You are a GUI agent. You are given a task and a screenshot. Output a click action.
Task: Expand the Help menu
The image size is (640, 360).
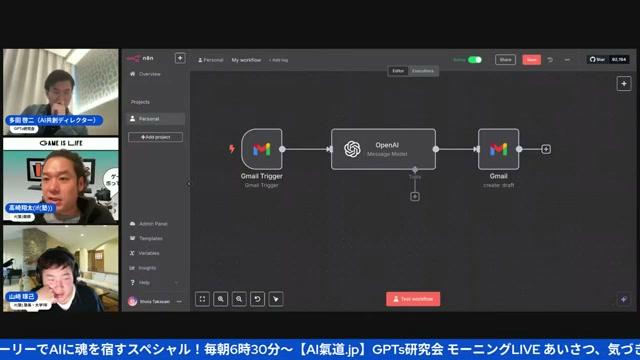click(154, 282)
